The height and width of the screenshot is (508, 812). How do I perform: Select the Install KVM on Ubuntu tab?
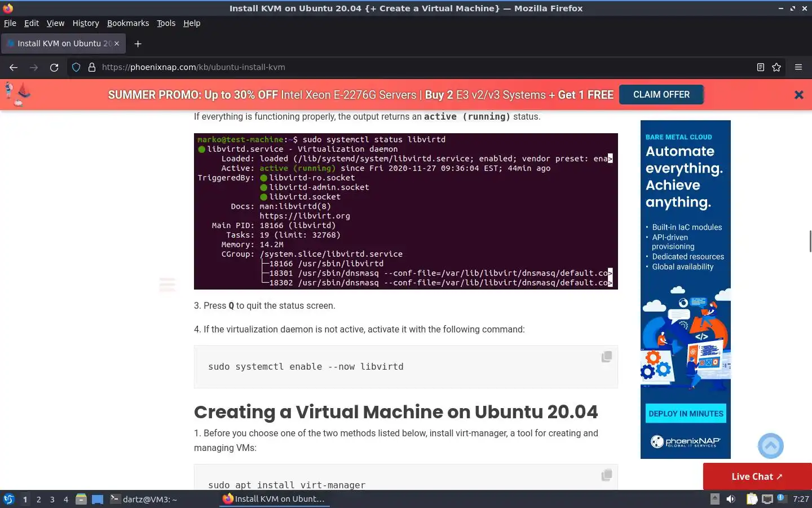coord(63,43)
